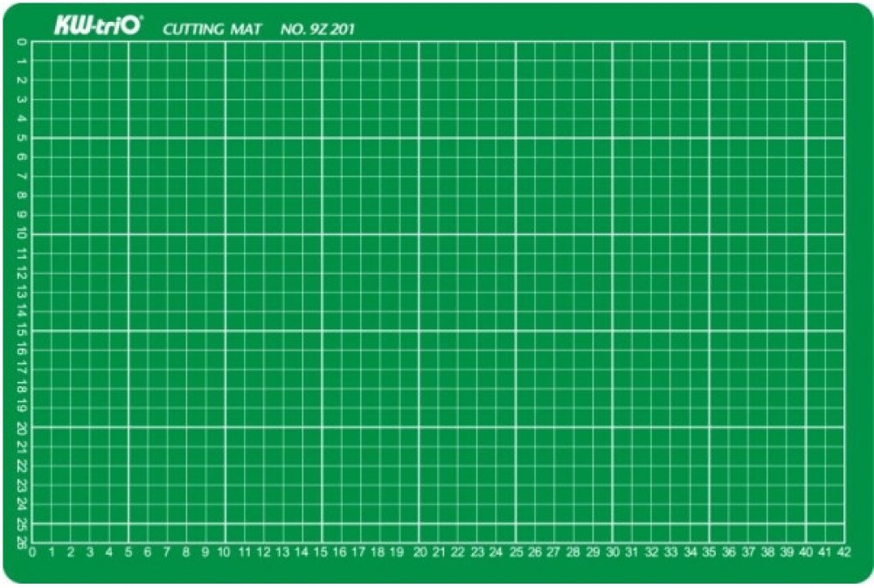Viewport: 874px width, 588px height.
Task: Click number 0 on the left ruler
Action: pyautogui.click(x=21, y=42)
